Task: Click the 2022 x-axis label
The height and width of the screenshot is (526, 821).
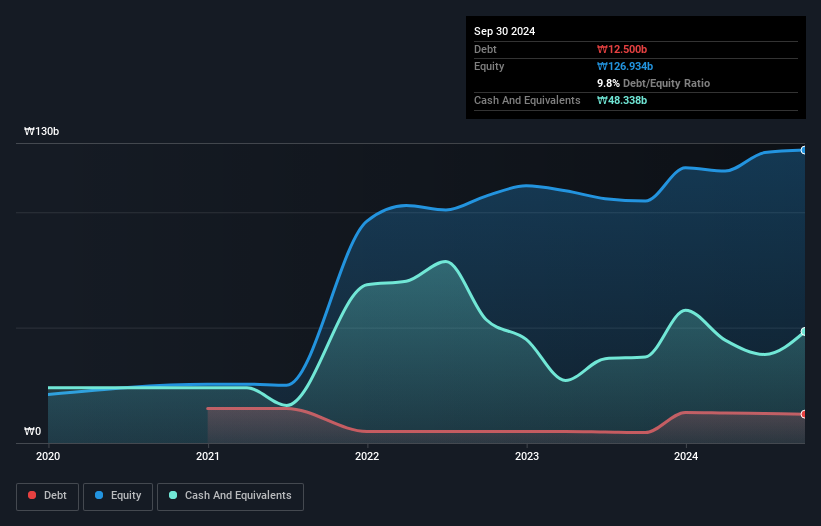Action: tap(367, 456)
